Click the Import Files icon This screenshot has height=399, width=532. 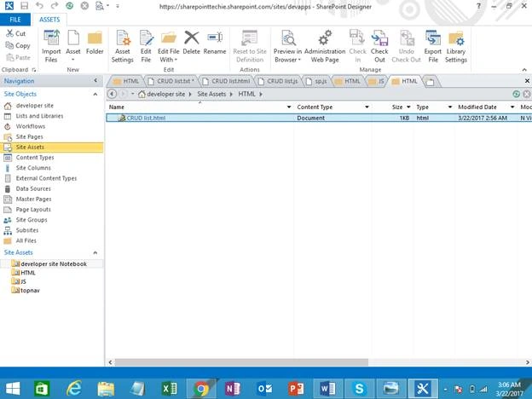(51, 46)
